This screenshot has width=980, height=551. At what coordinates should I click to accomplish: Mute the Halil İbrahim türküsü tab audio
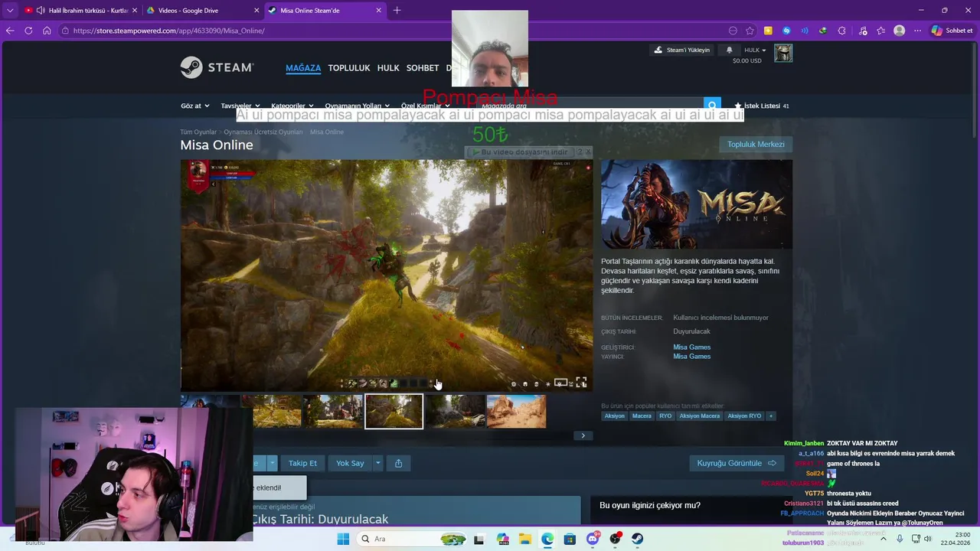click(41, 11)
